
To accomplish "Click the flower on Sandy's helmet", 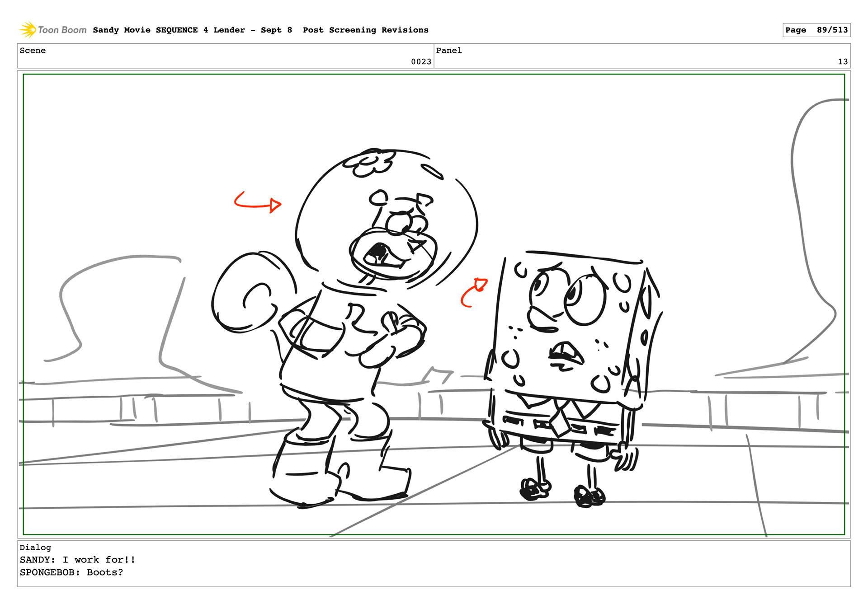I will 369,164.
